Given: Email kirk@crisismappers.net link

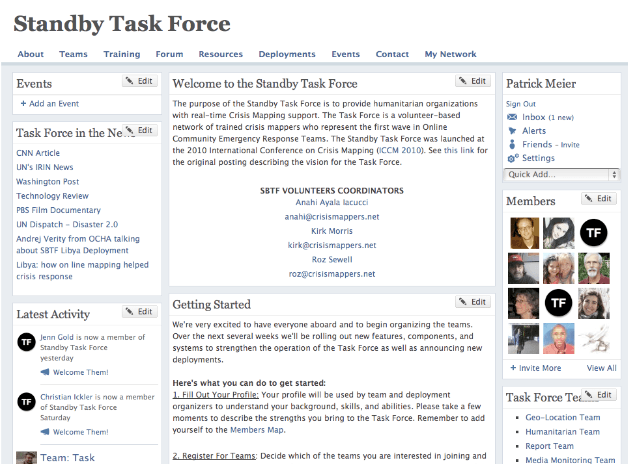Looking at the screenshot, I should click(x=331, y=245).
